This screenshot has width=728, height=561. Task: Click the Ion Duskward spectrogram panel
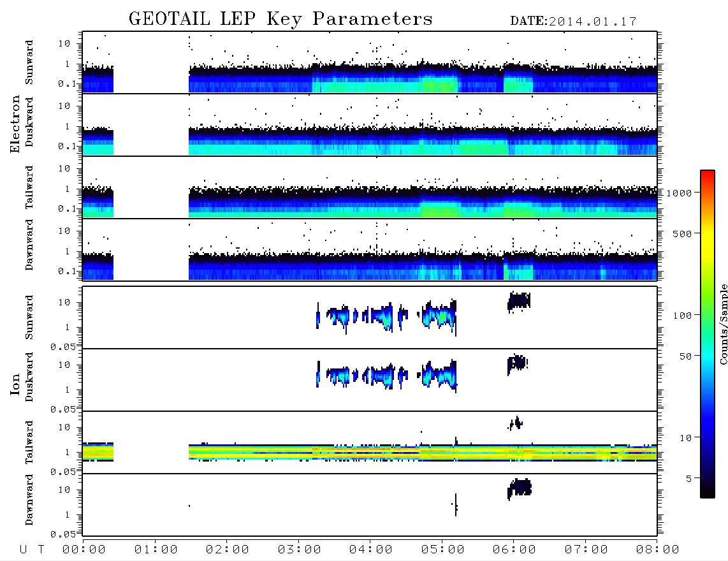coord(370,380)
